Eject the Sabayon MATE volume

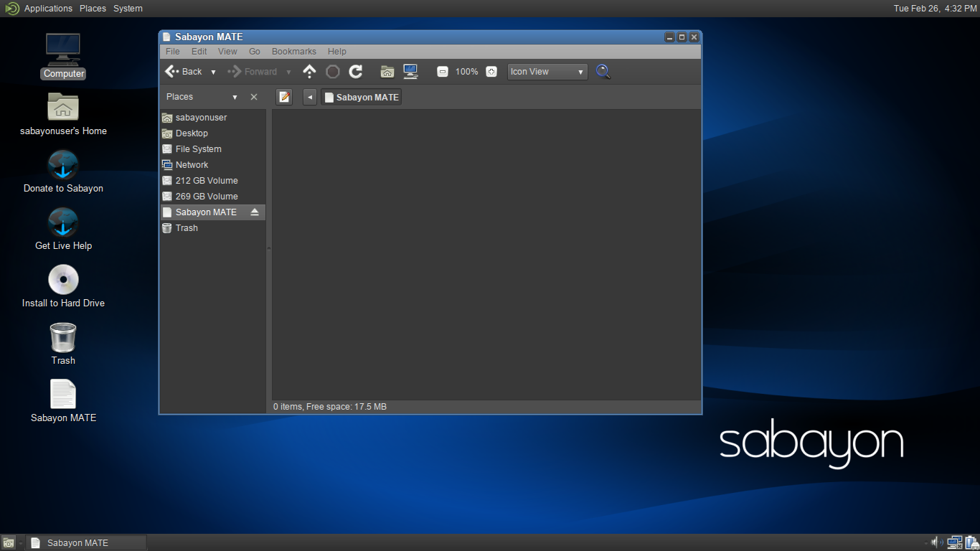coord(255,212)
